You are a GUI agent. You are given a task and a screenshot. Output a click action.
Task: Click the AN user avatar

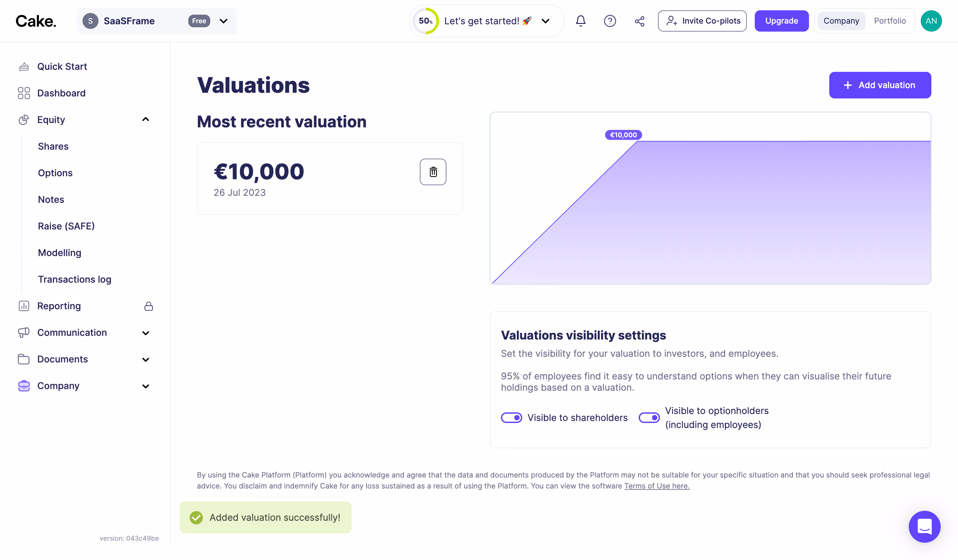pyautogui.click(x=931, y=21)
